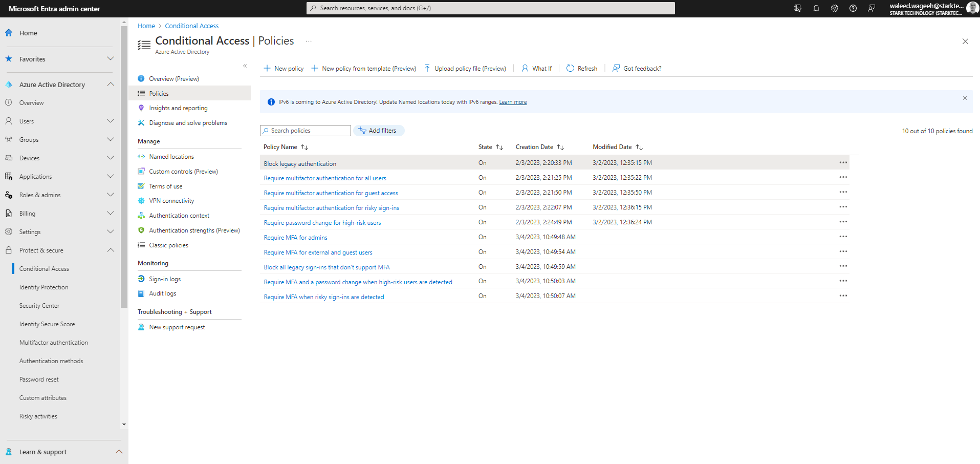Open the notifications bell in the top bar
980x464 pixels.
pos(816,8)
